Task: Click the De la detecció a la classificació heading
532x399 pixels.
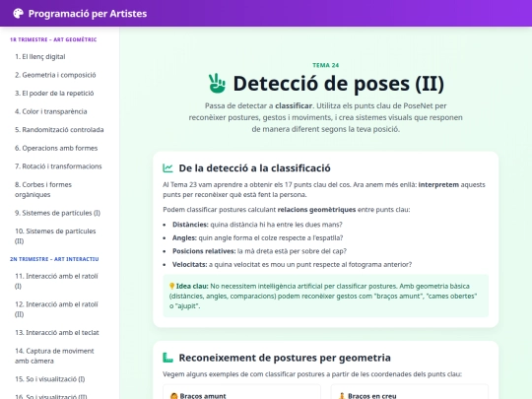Action: click(254, 167)
